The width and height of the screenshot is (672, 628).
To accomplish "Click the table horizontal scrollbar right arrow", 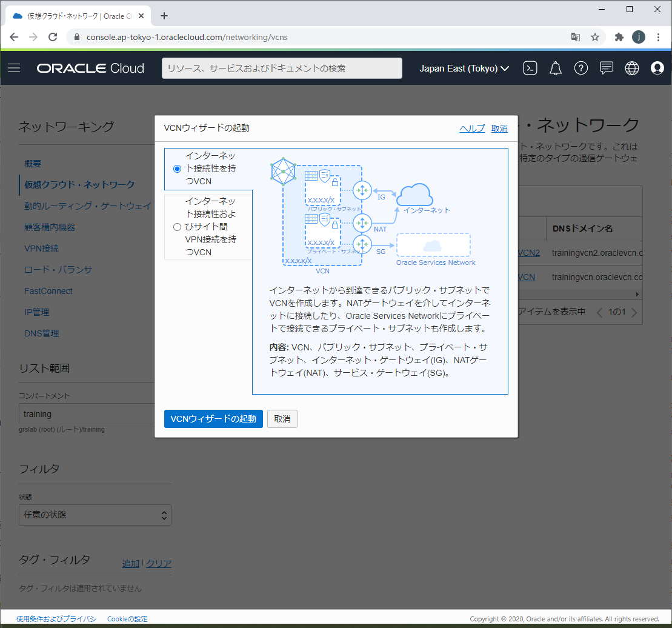I will [637, 294].
